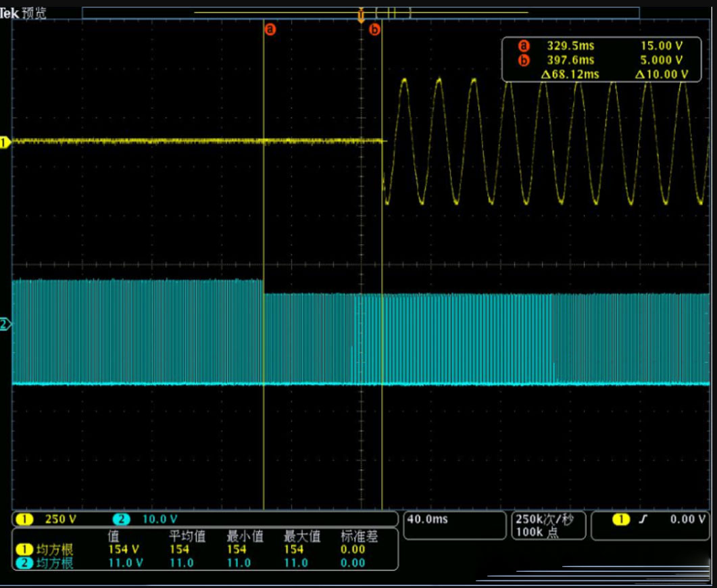Screen dimensions: 717x588
Task: Click the cyan channel 2 ground-level indicator
Action: point(5,324)
